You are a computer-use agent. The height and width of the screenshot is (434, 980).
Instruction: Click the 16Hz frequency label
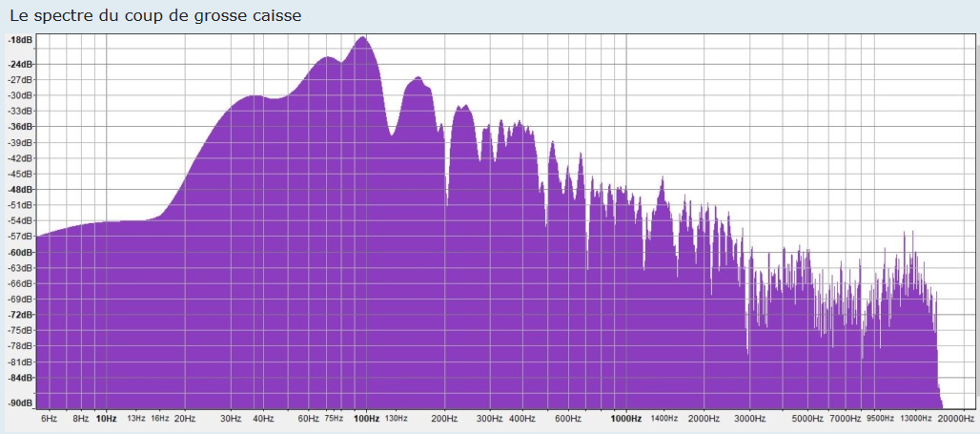click(x=160, y=418)
